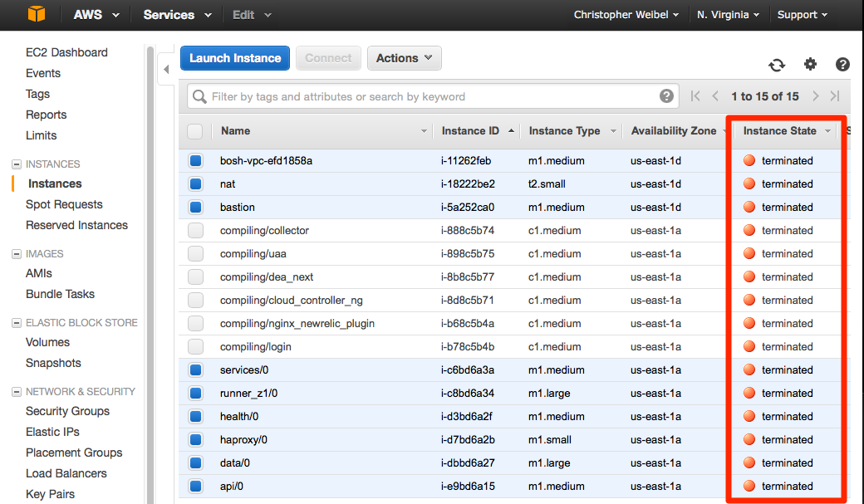Open Spot Requests in sidebar
864x504 pixels.
[64, 204]
